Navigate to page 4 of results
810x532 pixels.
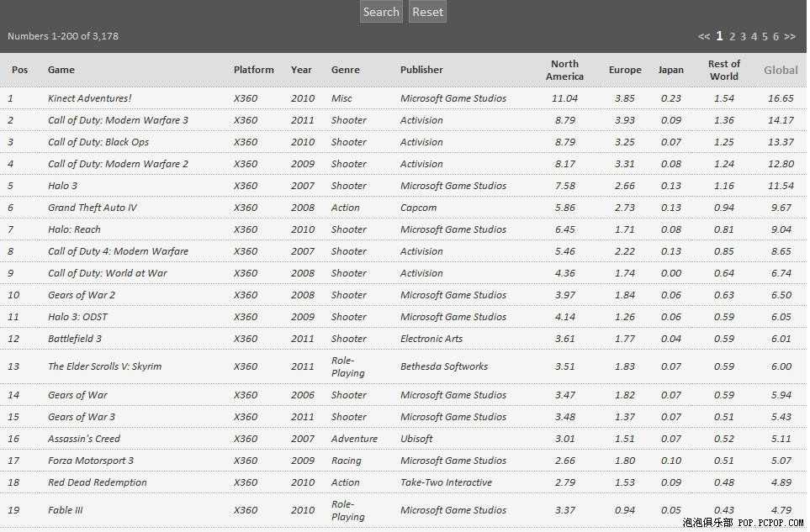tap(754, 37)
